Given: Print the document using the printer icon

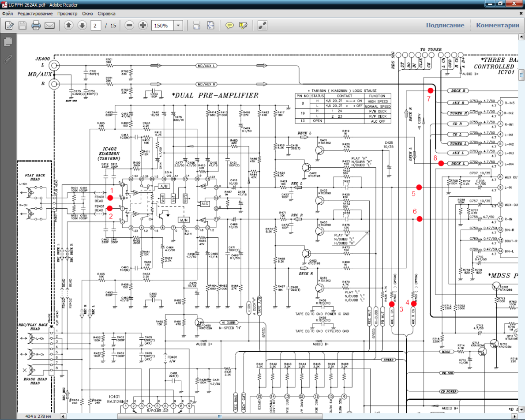Looking at the screenshot, I should click(x=36, y=26).
